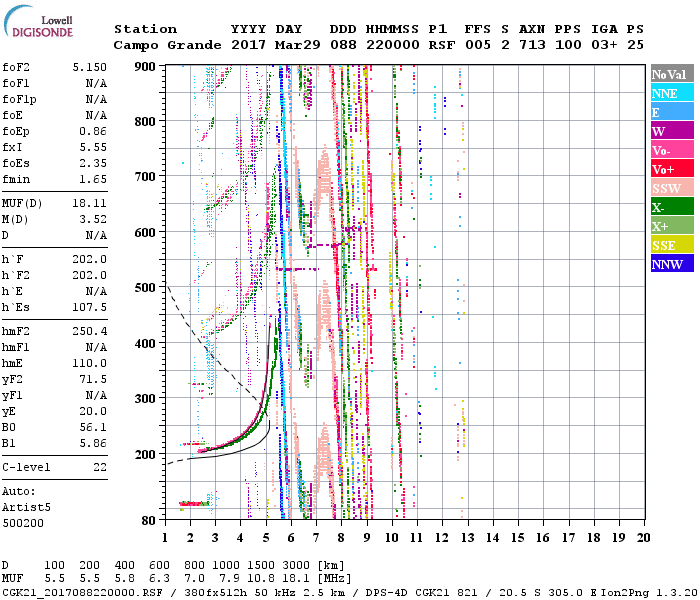Click the h`Es value 107.5
This screenshot has width=700, height=600.
click(90, 307)
